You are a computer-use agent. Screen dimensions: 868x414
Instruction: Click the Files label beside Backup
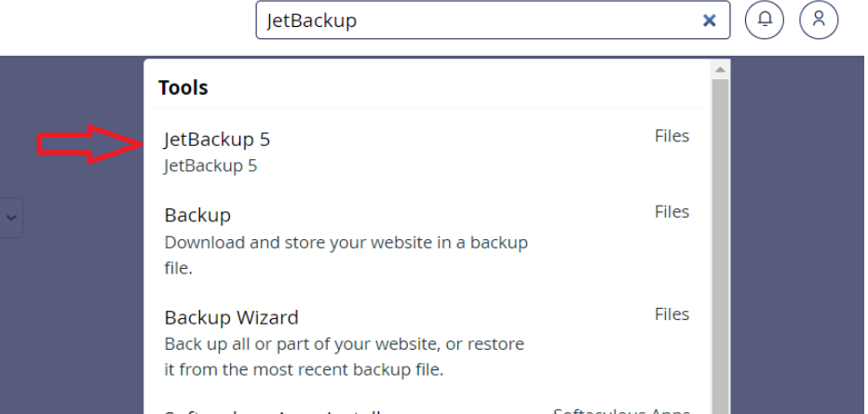(671, 212)
